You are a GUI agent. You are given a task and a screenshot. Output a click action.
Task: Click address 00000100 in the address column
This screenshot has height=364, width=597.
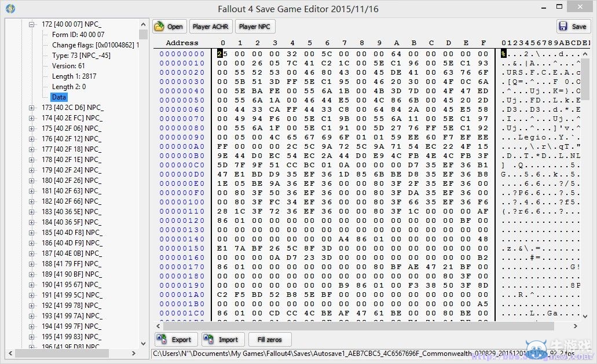[x=182, y=202]
